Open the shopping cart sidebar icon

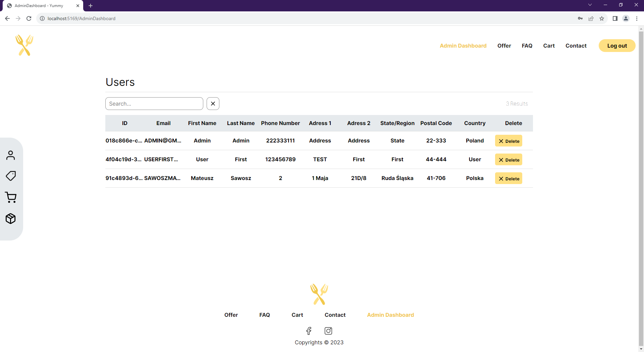point(11,197)
